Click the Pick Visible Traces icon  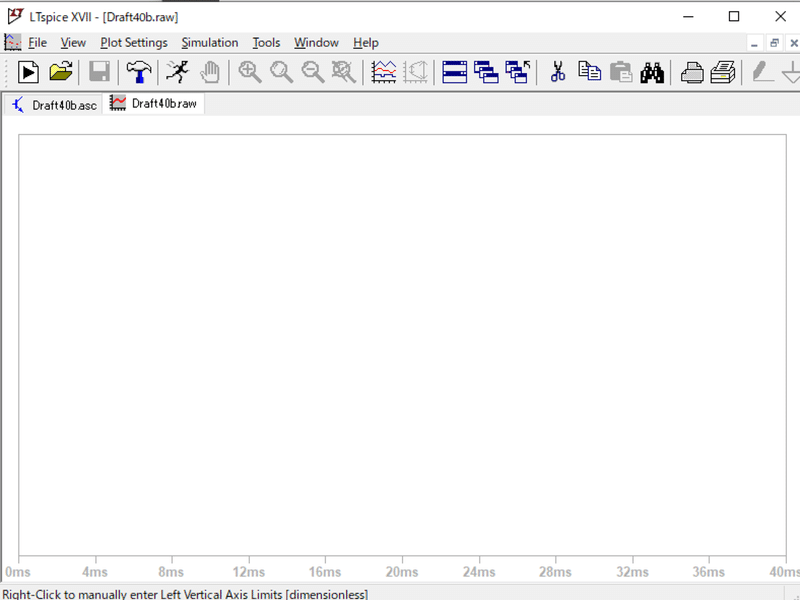(x=384, y=72)
